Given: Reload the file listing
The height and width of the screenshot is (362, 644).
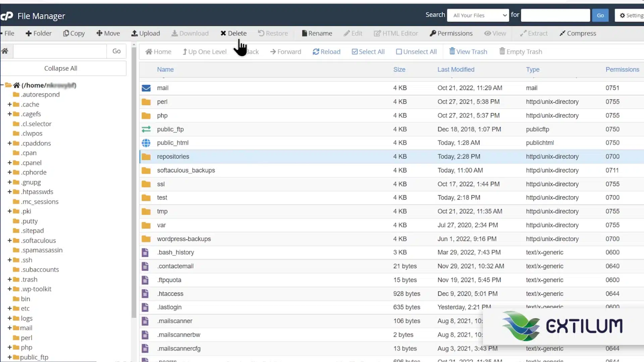Looking at the screenshot, I should (x=327, y=52).
